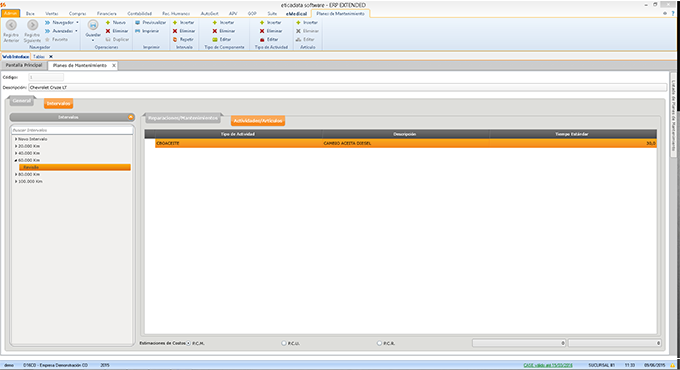Screen dimensions: 680x370
Task: Go to next record with Registro Siguiente
Action: pyautogui.click(x=32, y=31)
